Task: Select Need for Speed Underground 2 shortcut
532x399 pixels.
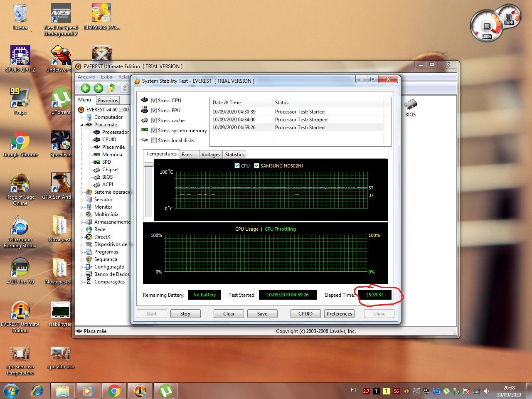Action: click(x=61, y=20)
